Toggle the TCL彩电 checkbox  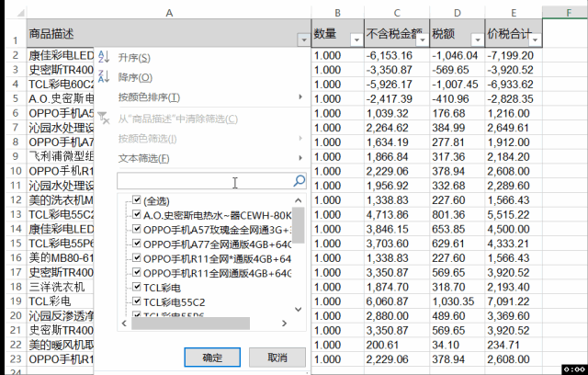(137, 287)
